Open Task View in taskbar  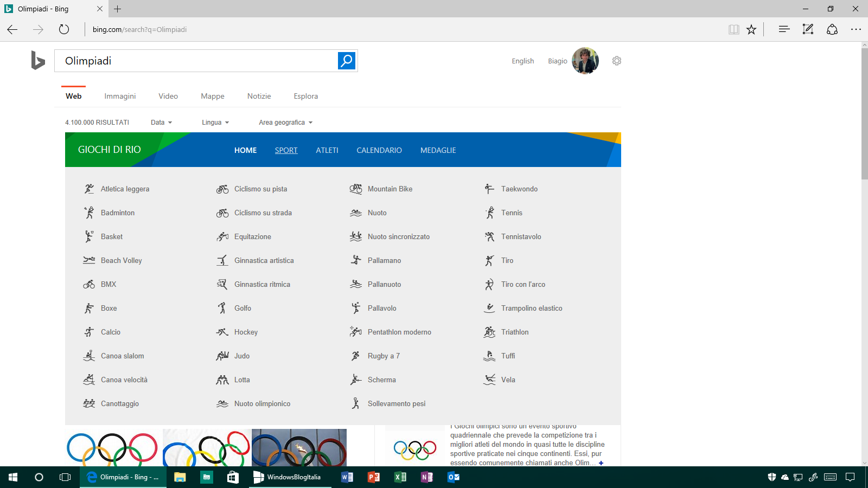point(65,477)
